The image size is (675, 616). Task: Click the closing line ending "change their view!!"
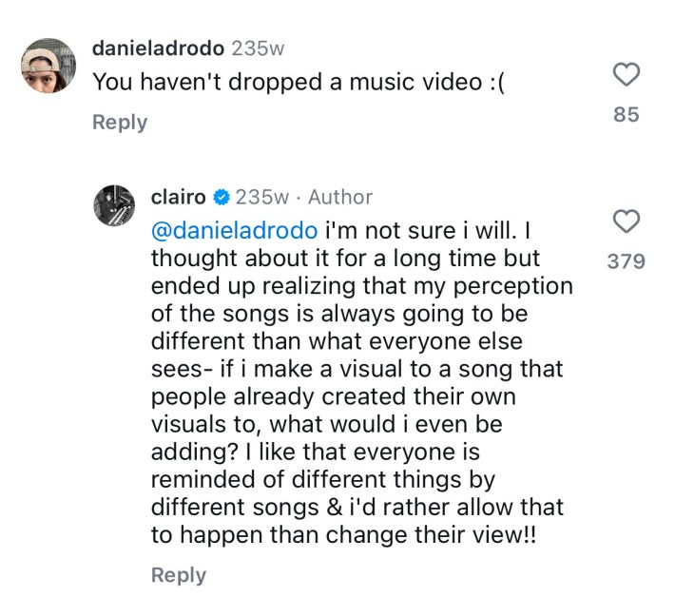[344, 534]
